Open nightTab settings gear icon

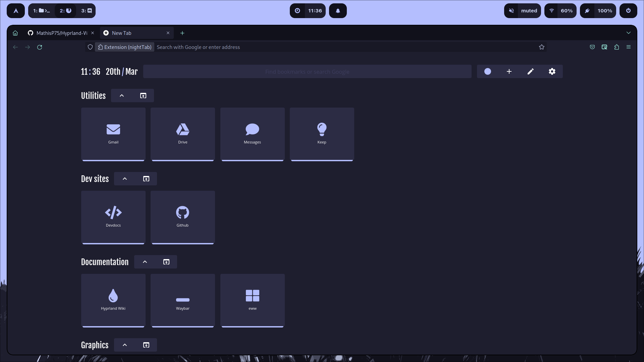[x=552, y=71]
